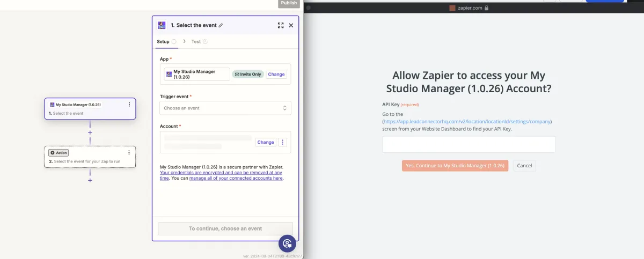
Task: Expand the step panel to full screen
Action: (x=281, y=25)
